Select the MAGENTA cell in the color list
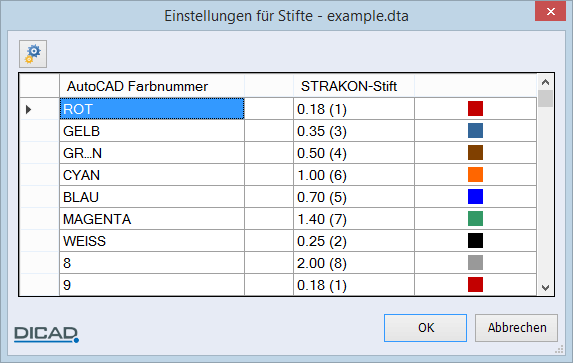 [x=152, y=219]
